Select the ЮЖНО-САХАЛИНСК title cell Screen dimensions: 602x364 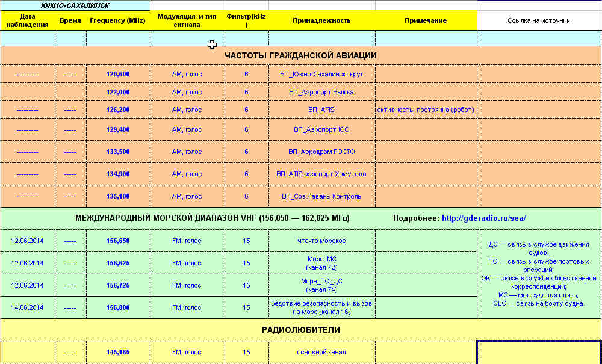75,5
